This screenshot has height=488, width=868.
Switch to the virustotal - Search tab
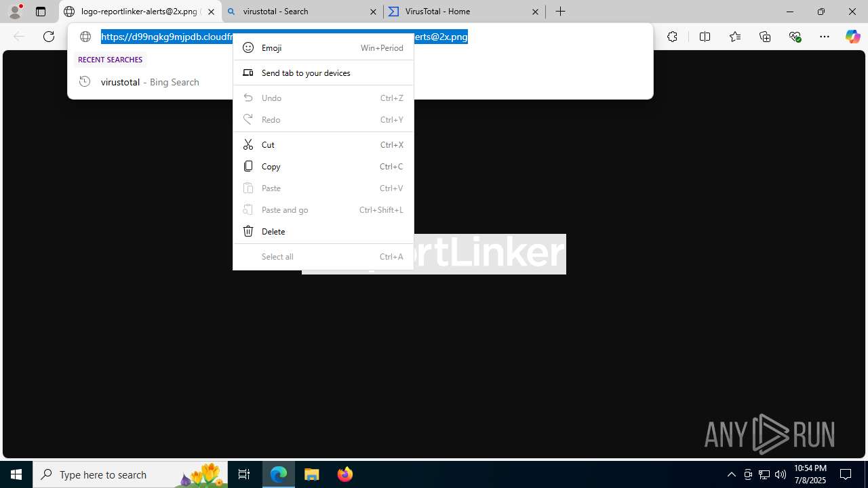pos(302,12)
